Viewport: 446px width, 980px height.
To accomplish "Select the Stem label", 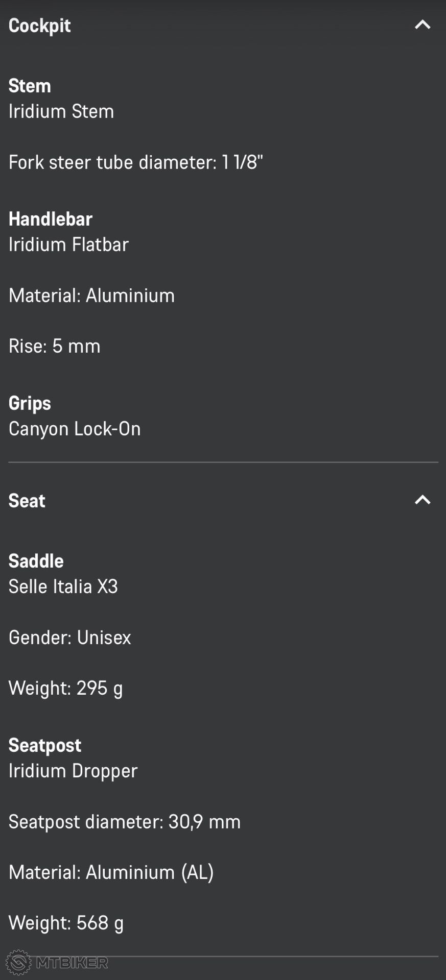I will tap(30, 86).
